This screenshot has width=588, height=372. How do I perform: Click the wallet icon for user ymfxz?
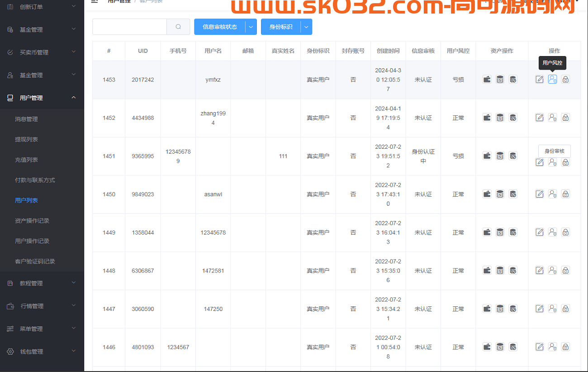[487, 80]
